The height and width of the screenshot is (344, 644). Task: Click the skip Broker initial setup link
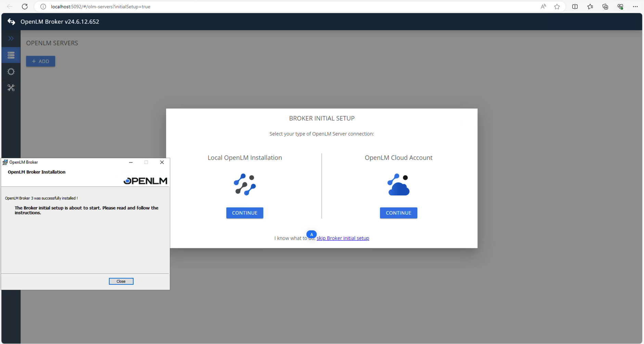click(x=343, y=238)
